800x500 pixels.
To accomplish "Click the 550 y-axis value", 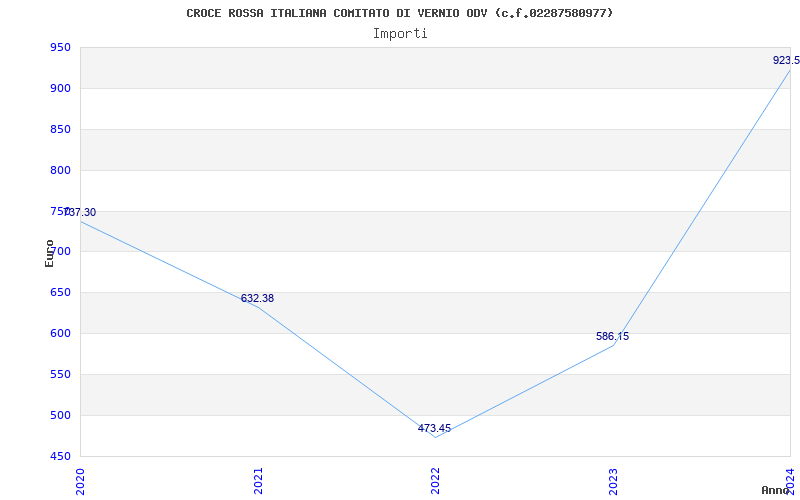I will 60,374.
